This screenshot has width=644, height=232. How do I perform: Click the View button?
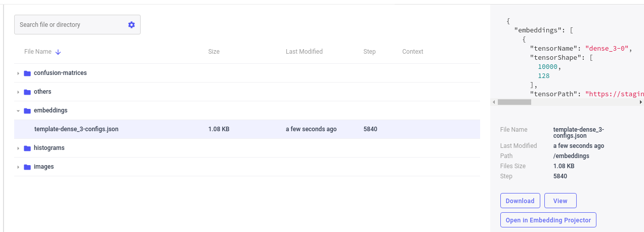tap(560, 201)
